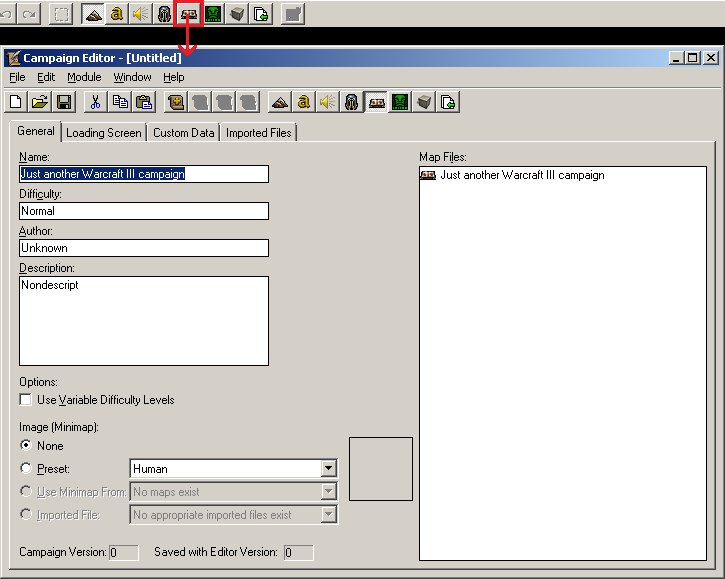This screenshot has width=725, height=579.
Task: Open No appropriate imported files exist dropdown
Action: point(328,515)
